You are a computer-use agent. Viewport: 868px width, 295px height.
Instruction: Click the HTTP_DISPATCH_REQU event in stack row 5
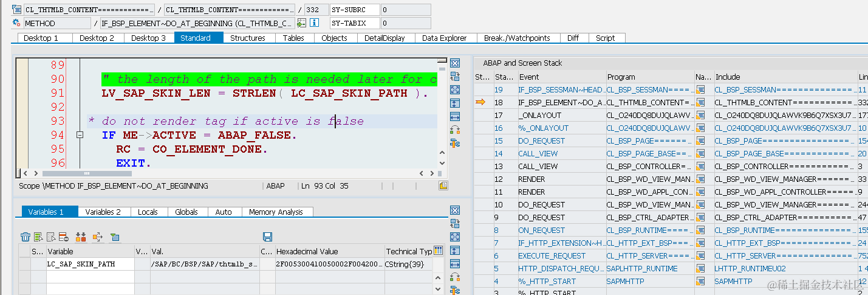coord(561,269)
